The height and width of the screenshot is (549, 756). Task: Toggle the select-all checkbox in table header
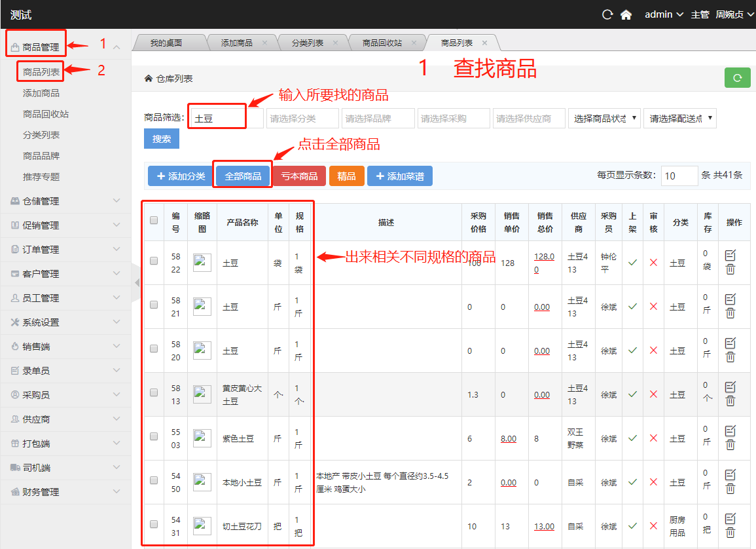click(154, 221)
